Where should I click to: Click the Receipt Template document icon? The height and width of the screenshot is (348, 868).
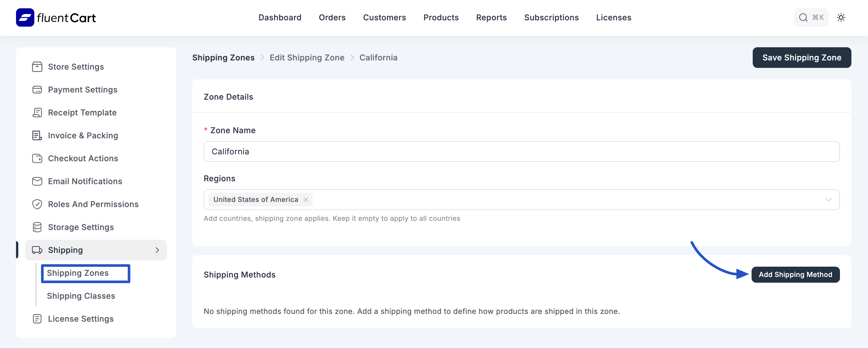tap(37, 112)
